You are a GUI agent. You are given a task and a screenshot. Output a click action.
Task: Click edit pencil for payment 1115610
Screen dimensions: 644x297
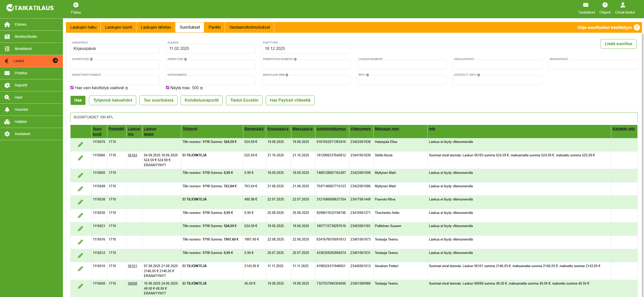(80, 269)
